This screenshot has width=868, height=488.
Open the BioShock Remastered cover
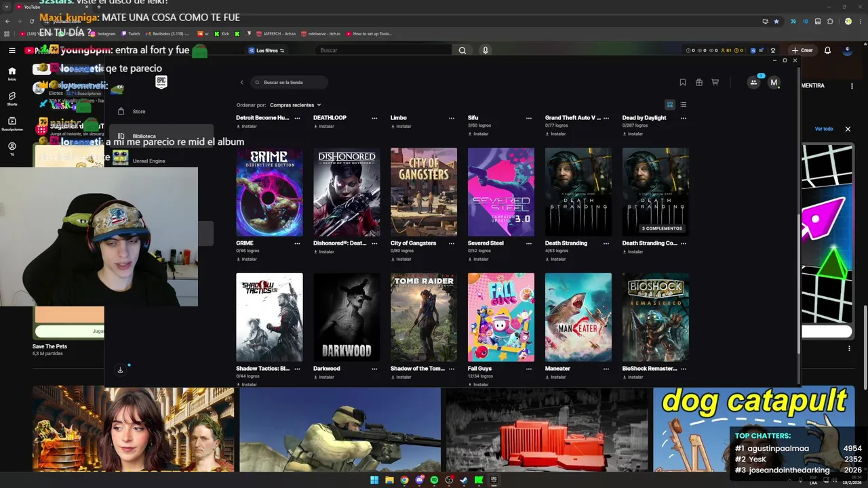pos(656,317)
